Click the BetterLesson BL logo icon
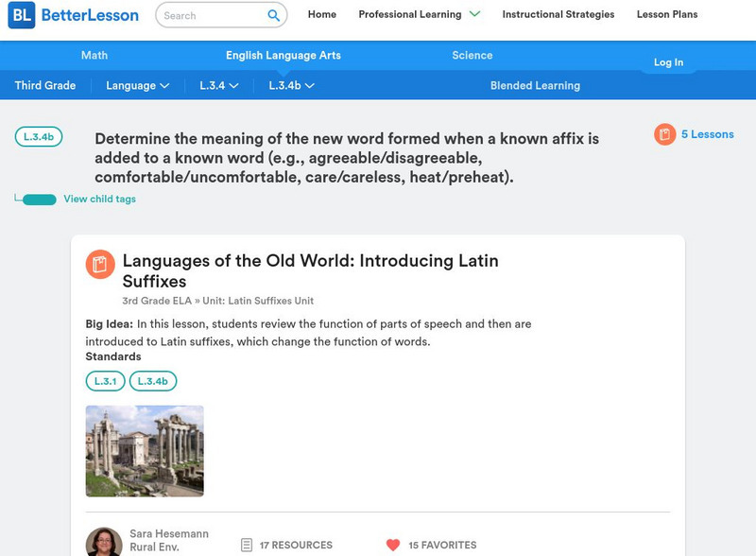 pos(21,15)
